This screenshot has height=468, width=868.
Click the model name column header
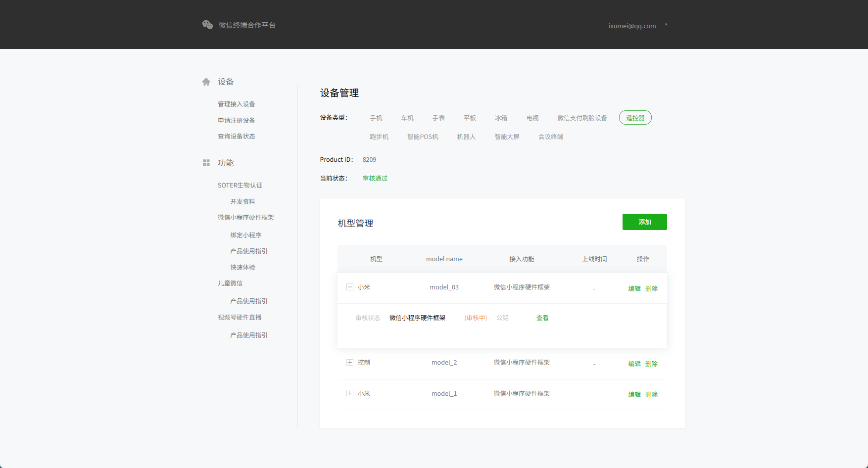(x=444, y=259)
